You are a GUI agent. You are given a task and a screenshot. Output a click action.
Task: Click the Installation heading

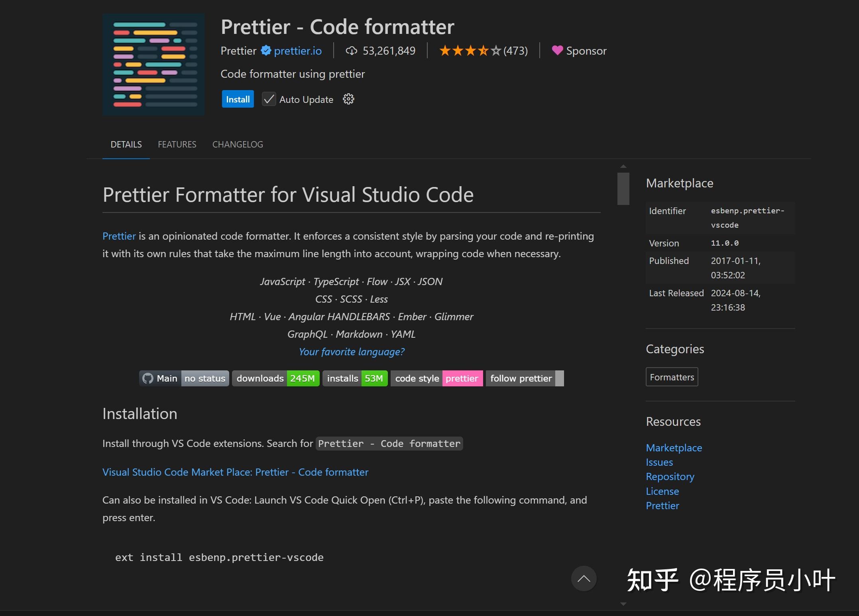(140, 413)
